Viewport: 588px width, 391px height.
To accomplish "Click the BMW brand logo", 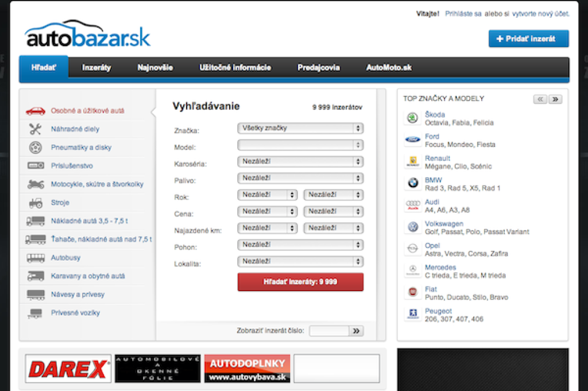I will (x=412, y=183).
